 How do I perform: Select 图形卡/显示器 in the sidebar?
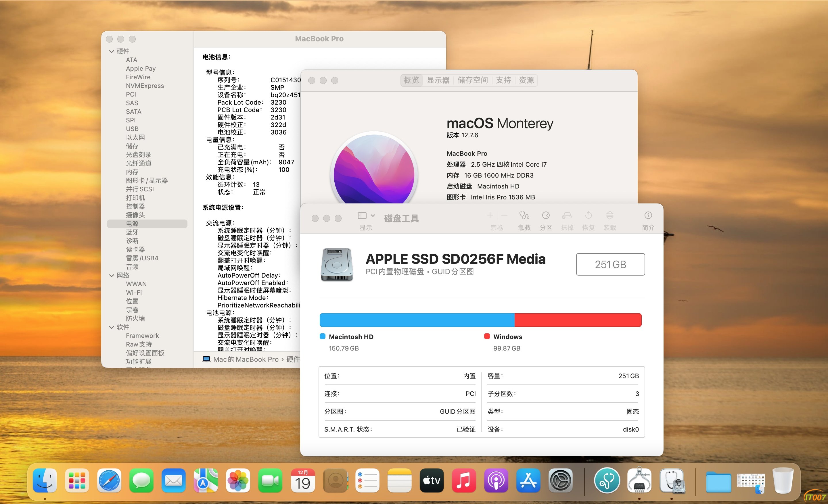click(147, 181)
